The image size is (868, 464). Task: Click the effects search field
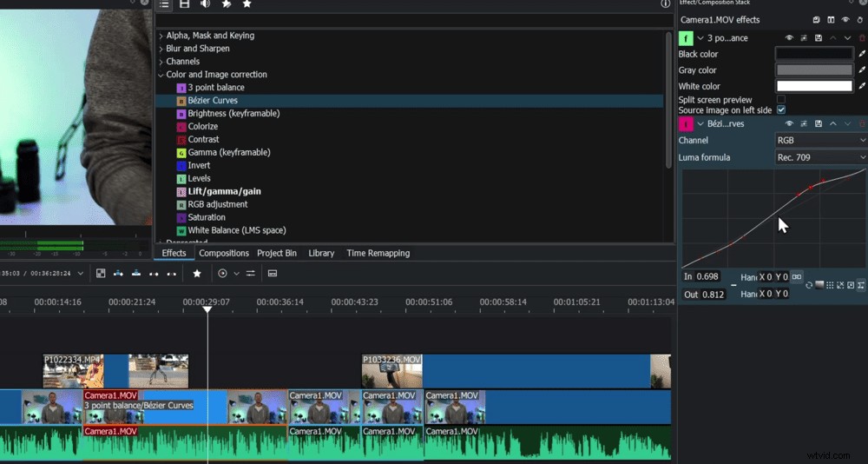pos(414,21)
